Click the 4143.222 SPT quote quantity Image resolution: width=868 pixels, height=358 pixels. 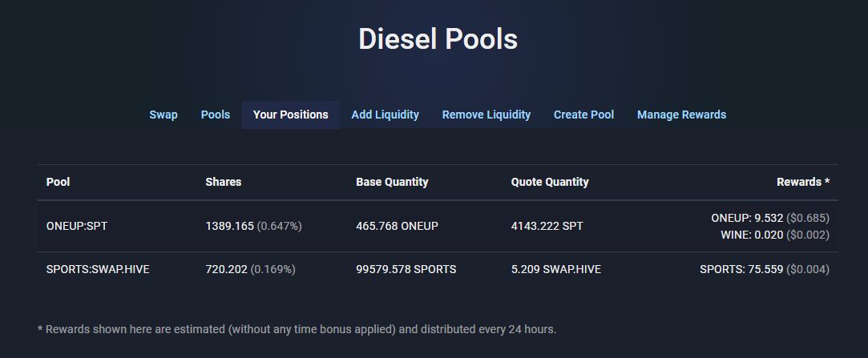click(x=547, y=227)
